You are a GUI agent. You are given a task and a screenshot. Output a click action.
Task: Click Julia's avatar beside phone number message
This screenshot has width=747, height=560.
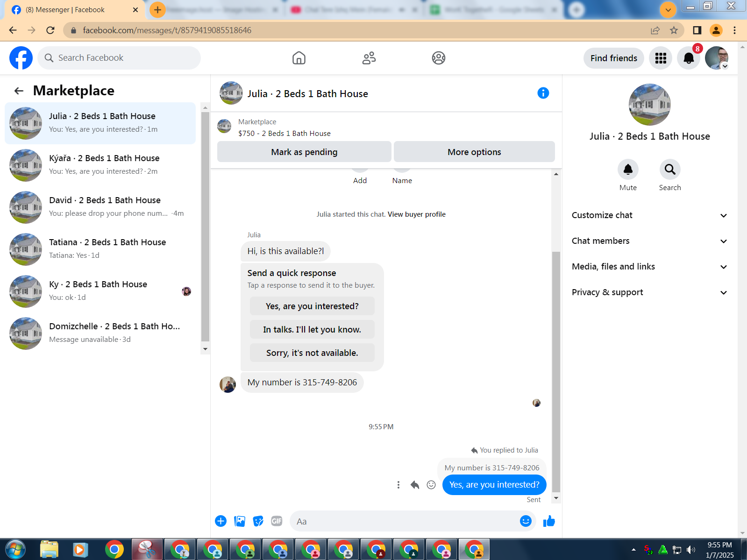coord(228,384)
